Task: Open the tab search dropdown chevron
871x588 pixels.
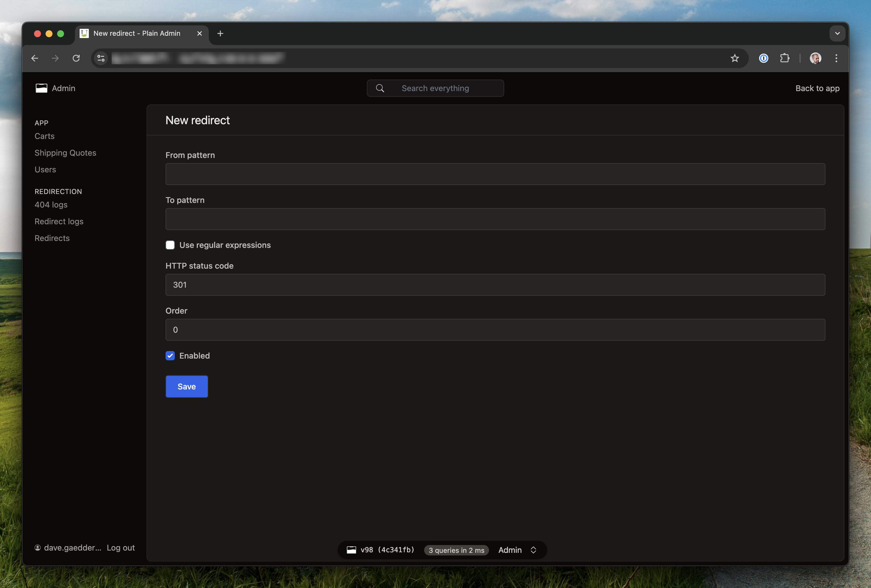Action: 837,33
